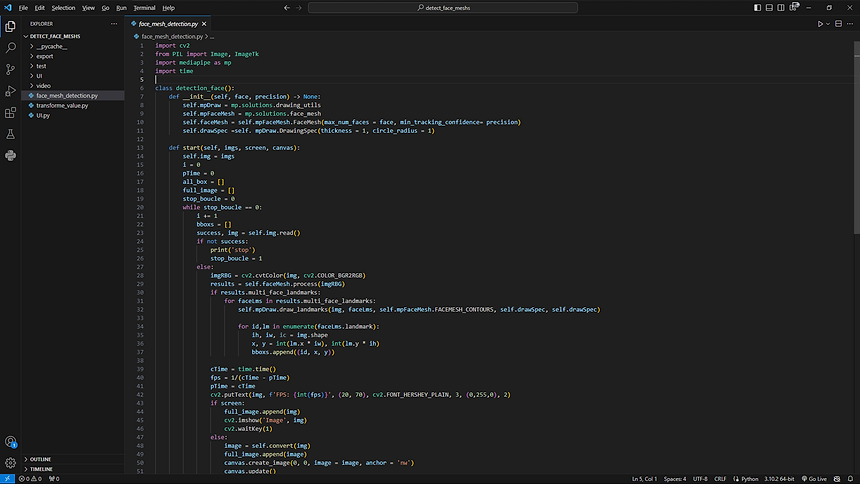This screenshot has width=860, height=484.
Task: Open the Terminal menu
Action: (x=144, y=8)
